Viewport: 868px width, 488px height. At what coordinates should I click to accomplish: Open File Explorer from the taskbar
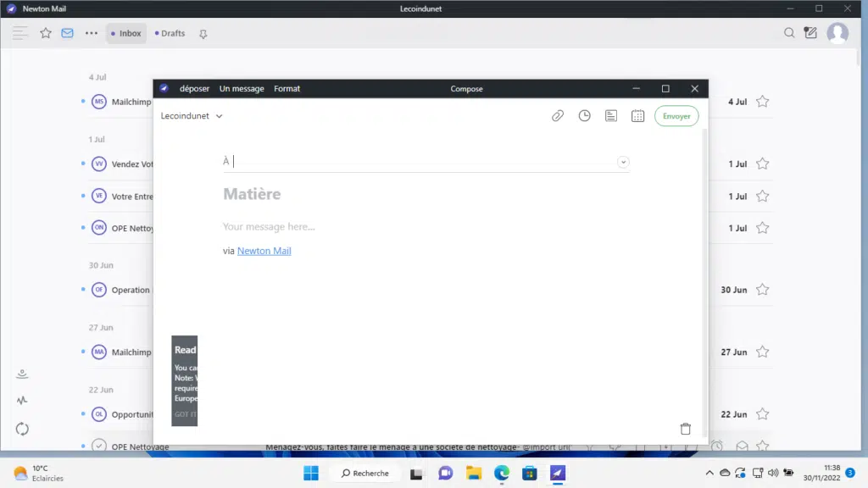(474, 473)
